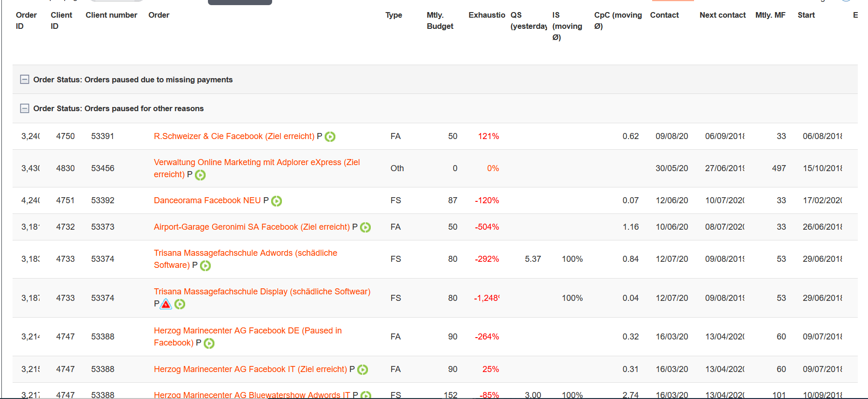The width and height of the screenshot is (868, 399).
Task: Sort table by Next contact column
Action: pyautogui.click(x=722, y=15)
